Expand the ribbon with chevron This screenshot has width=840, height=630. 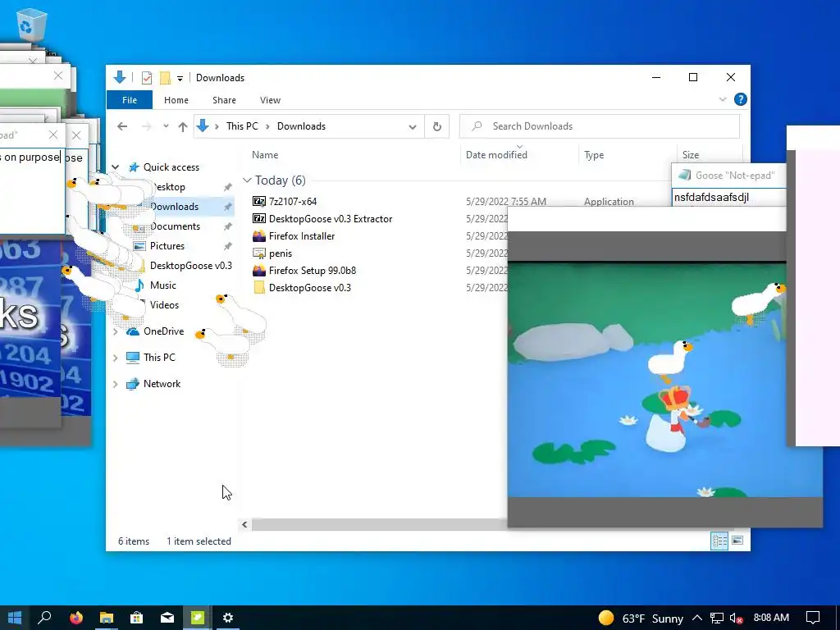point(722,99)
